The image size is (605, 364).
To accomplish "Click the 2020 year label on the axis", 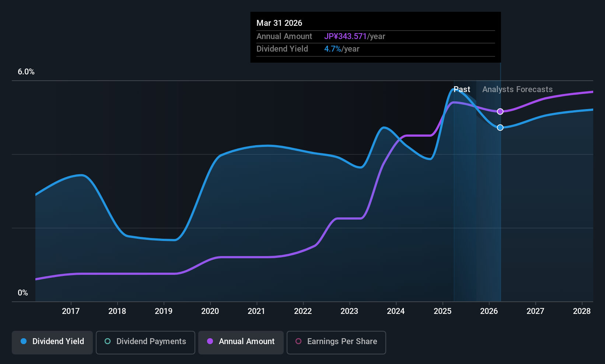I will (210, 311).
